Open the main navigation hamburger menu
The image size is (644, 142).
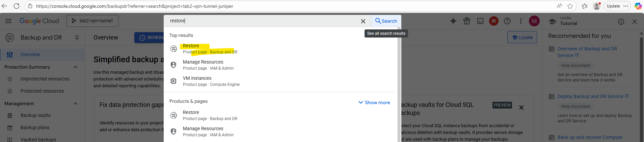coord(8,21)
